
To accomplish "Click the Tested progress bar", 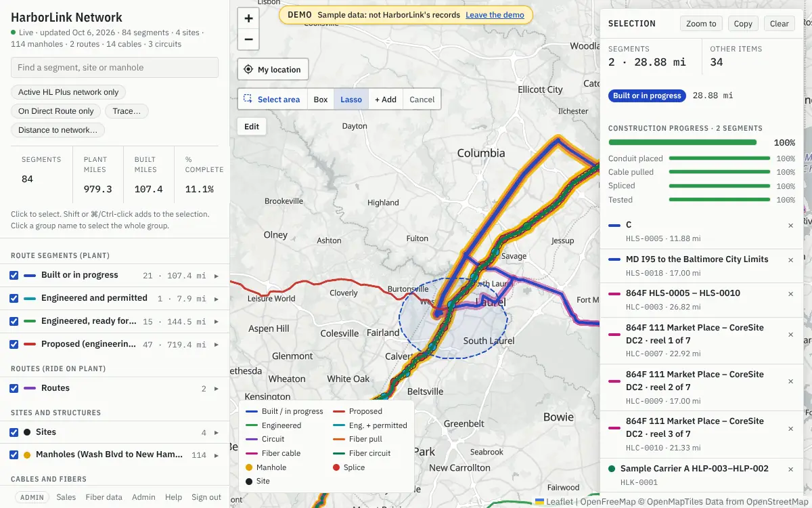I will click(x=719, y=200).
